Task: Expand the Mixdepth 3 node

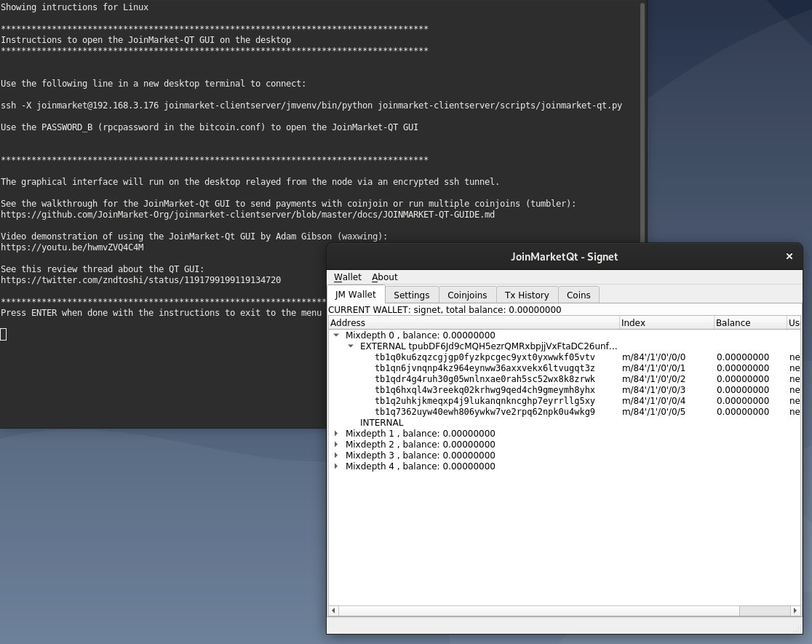Action: coord(336,455)
